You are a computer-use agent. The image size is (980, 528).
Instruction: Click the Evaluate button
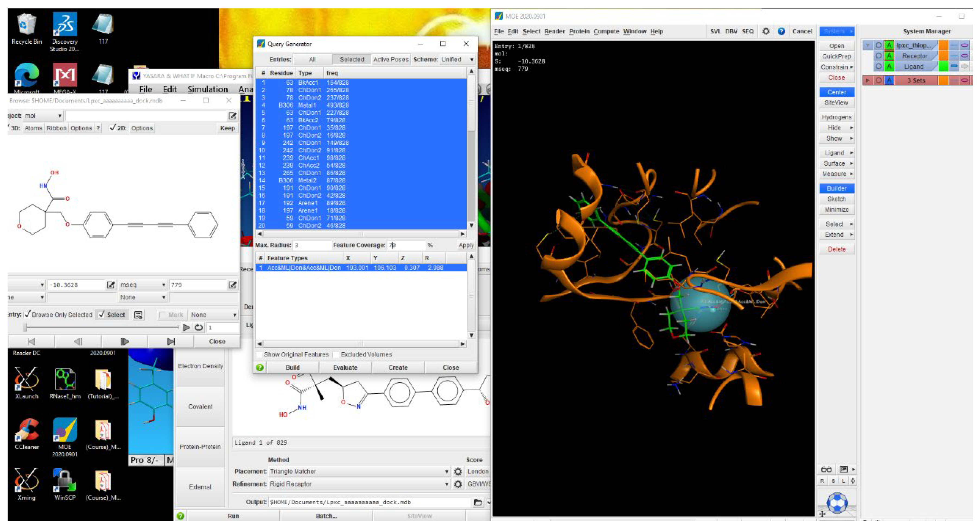coord(345,367)
